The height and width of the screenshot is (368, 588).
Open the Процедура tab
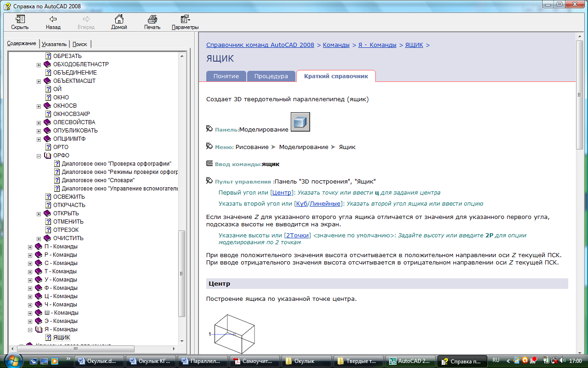271,76
